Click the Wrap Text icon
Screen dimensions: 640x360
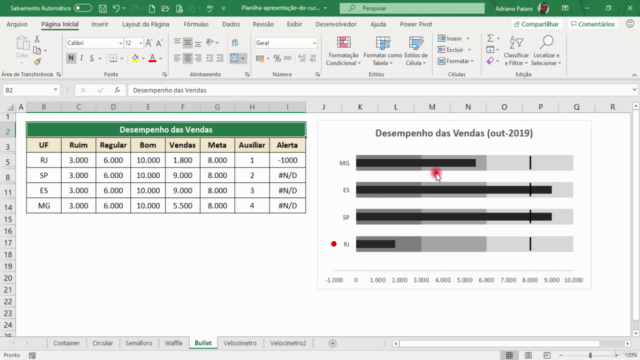(235, 42)
